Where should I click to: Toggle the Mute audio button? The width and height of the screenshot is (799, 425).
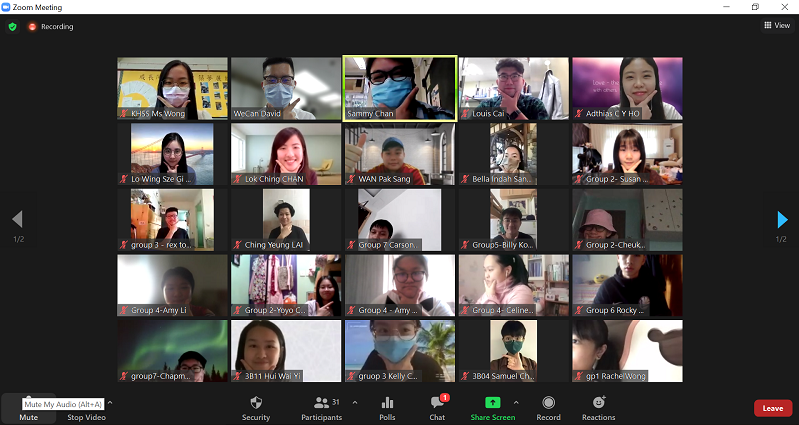[x=28, y=409]
